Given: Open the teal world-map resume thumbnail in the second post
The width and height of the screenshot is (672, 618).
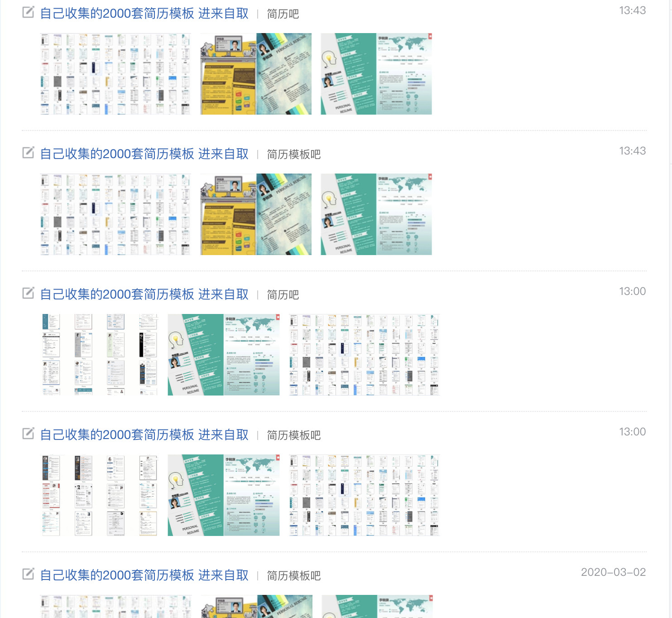Looking at the screenshot, I should click(x=376, y=214).
